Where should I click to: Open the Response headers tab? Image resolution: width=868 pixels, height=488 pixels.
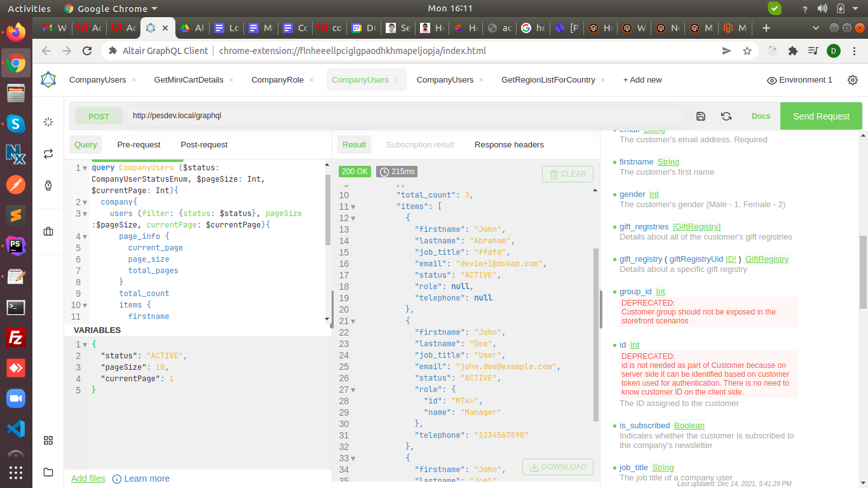[509, 145]
